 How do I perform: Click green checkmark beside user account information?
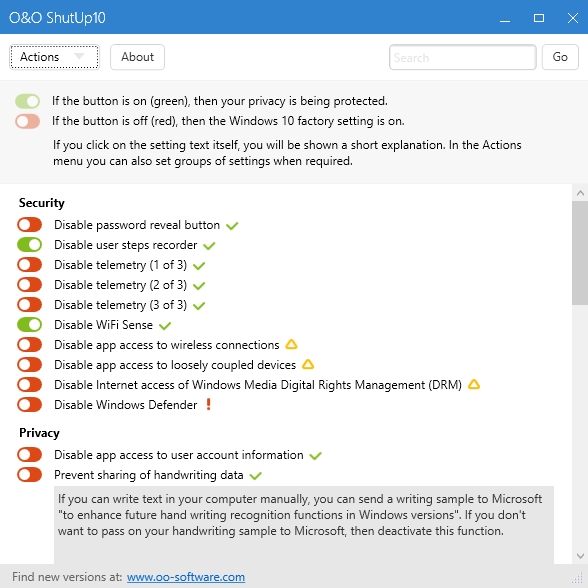pos(315,456)
